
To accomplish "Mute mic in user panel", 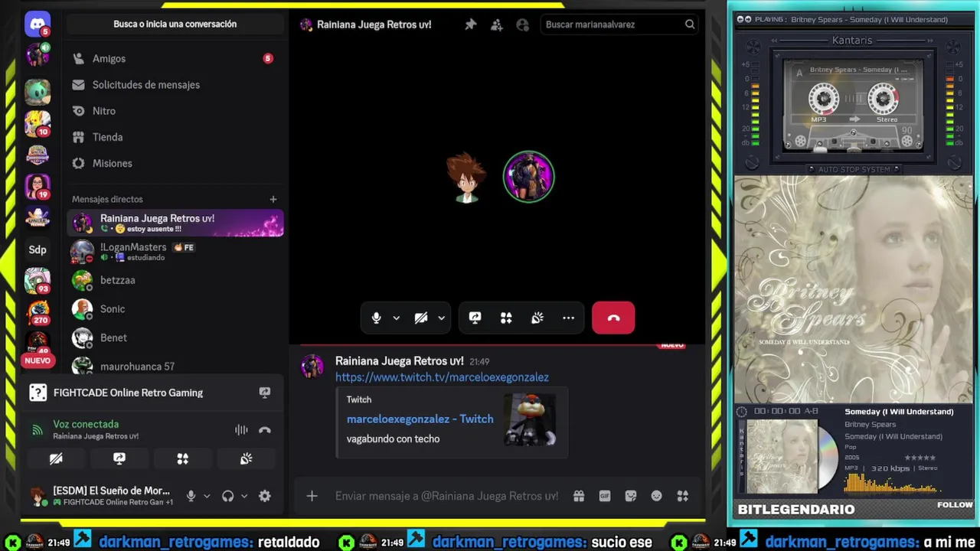I will coord(191,496).
